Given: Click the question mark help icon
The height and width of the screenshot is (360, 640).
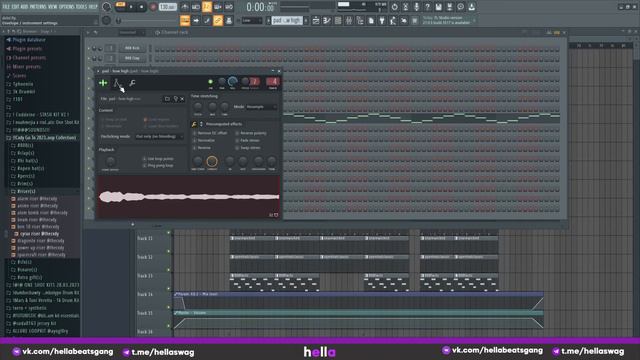Looking at the screenshot, I should point(427,7).
